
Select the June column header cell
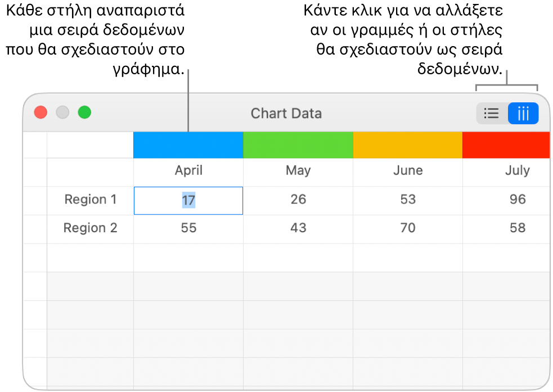click(x=407, y=171)
